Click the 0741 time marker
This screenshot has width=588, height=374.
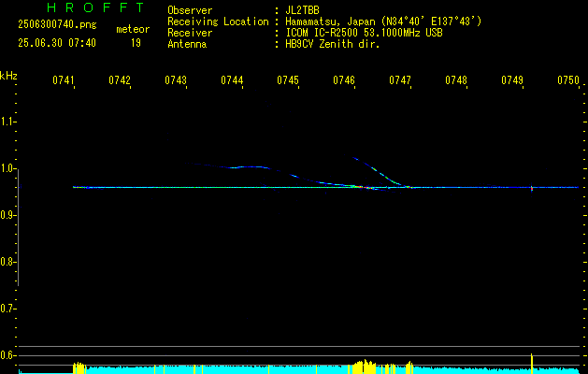[63, 80]
